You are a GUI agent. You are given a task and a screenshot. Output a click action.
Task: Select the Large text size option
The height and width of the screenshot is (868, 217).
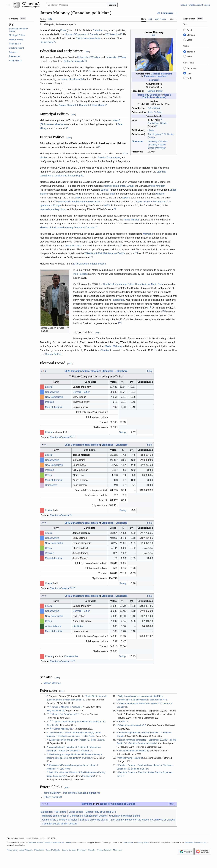[x=185, y=40]
